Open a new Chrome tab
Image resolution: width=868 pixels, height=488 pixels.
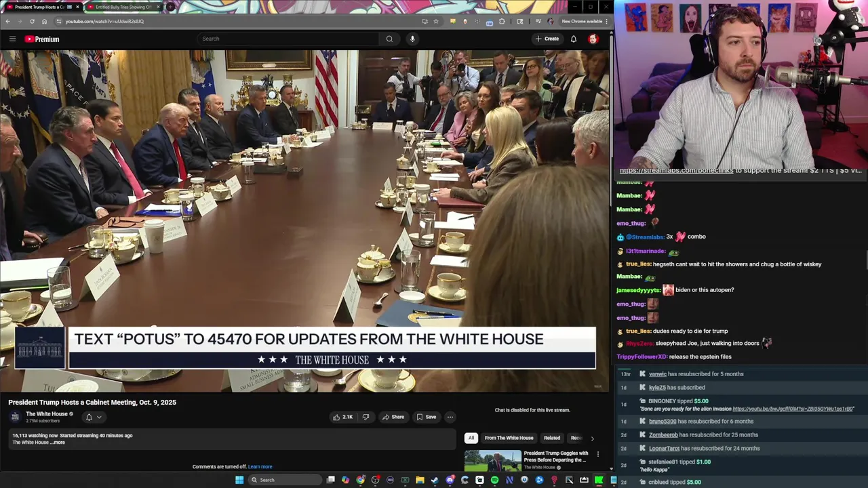click(170, 7)
